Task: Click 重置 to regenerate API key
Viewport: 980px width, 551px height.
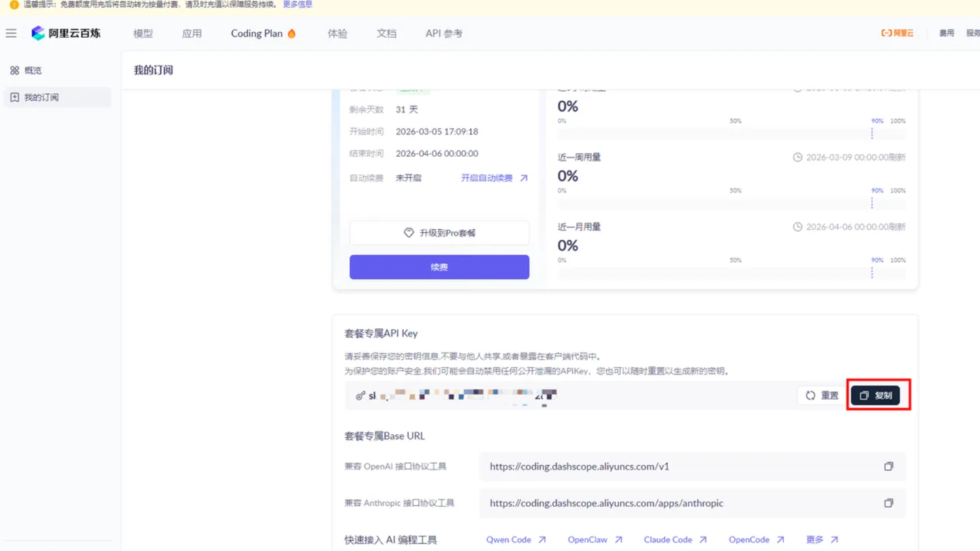Action: (822, 396)
